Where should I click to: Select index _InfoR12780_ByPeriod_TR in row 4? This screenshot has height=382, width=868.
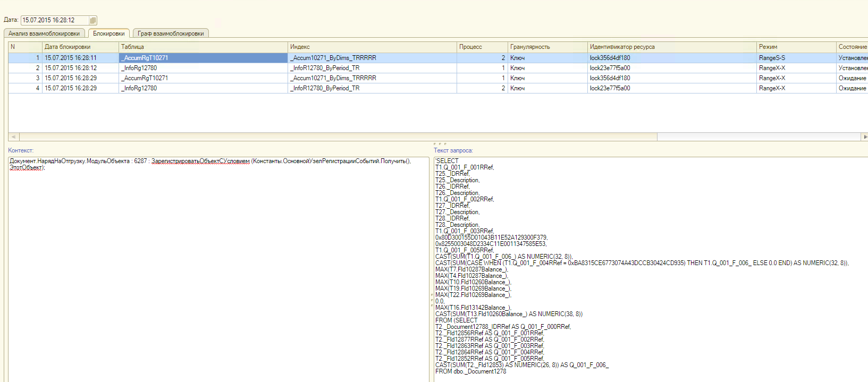(x=372, y=88)
